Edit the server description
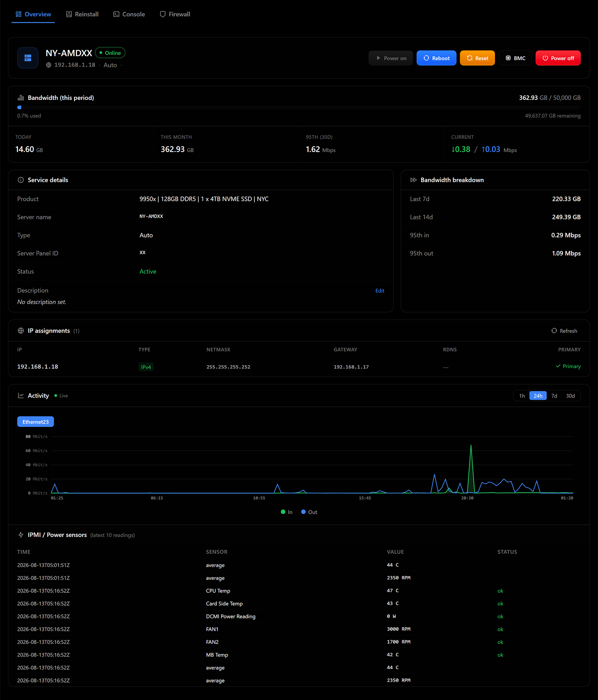Screen dimensions: 598x700 [380, 291]
